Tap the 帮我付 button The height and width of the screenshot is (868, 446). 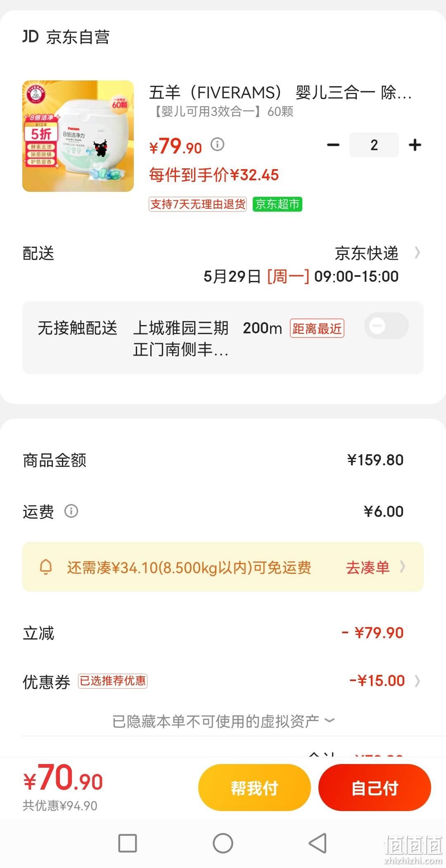(x=254, y=788)
